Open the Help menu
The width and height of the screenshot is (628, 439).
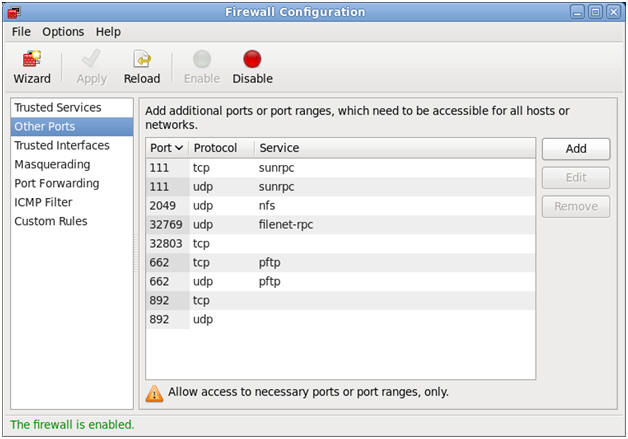(x=108, y=32)
